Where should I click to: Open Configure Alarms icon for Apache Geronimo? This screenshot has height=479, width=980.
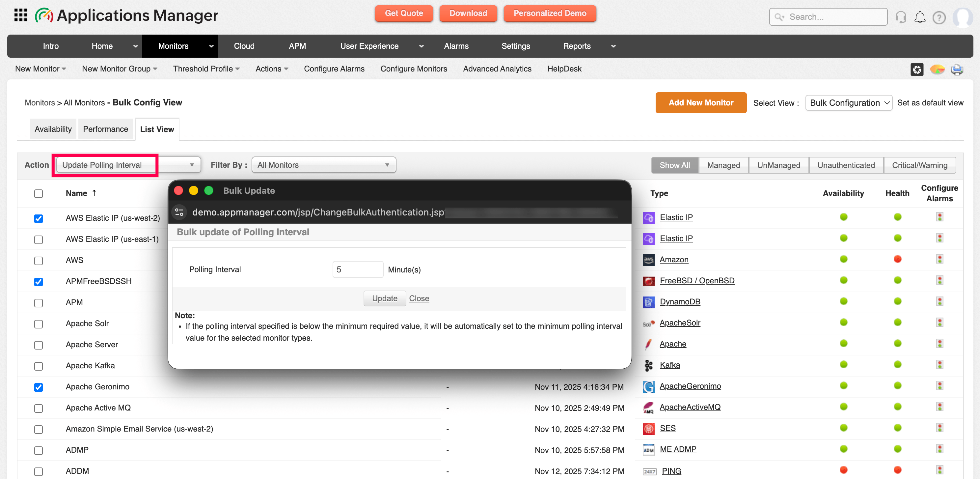939,386
